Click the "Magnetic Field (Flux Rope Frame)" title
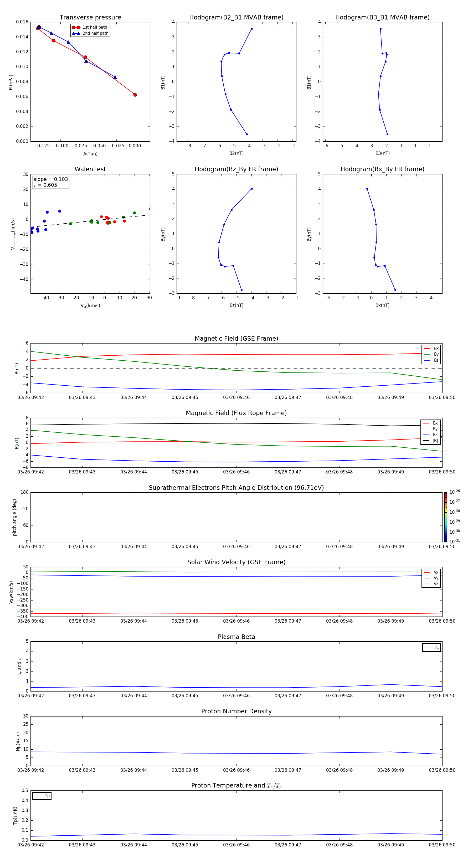 (x=236, y=413)
